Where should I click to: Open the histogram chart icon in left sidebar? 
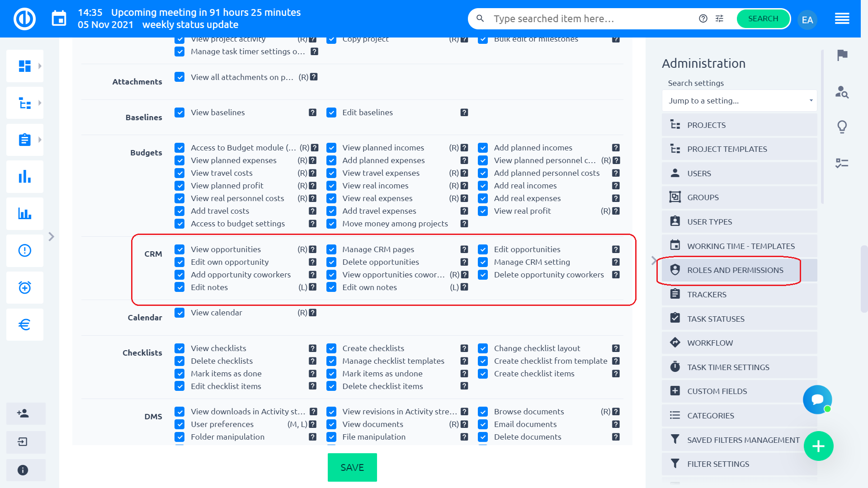(25, 214)
